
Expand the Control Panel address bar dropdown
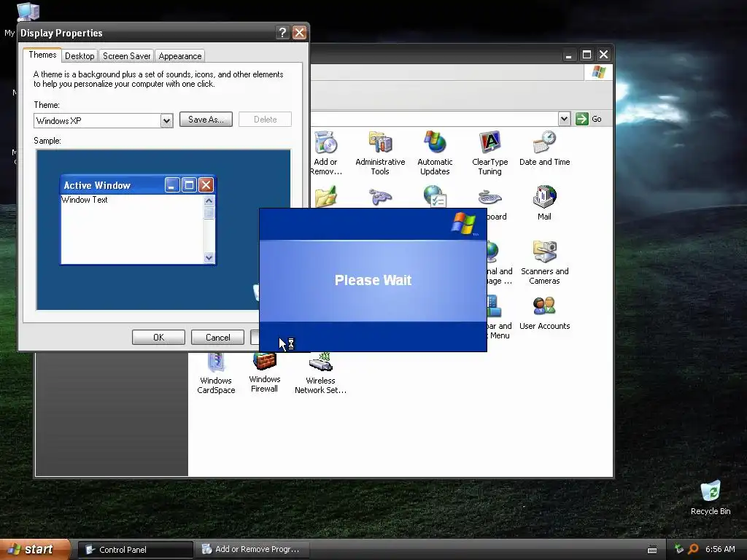pos(564,119)
